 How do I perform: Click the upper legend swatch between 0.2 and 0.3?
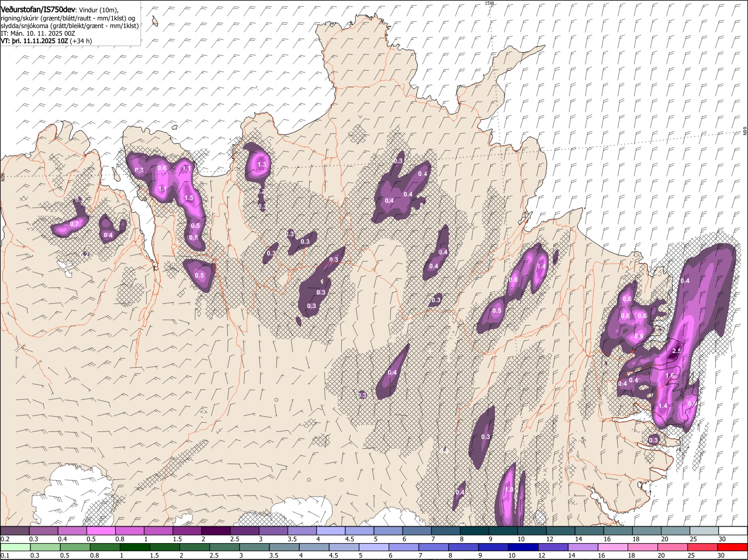[x=15, y=531]
